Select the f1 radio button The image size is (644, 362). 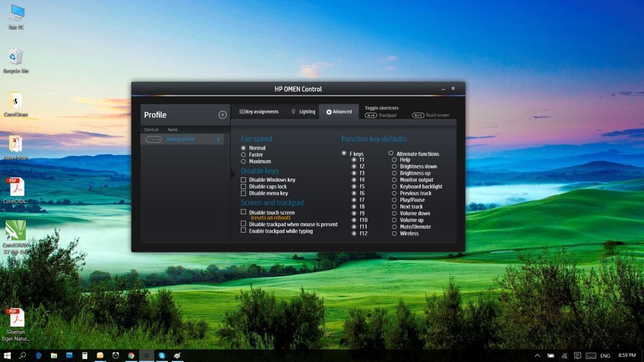(354, 160)
